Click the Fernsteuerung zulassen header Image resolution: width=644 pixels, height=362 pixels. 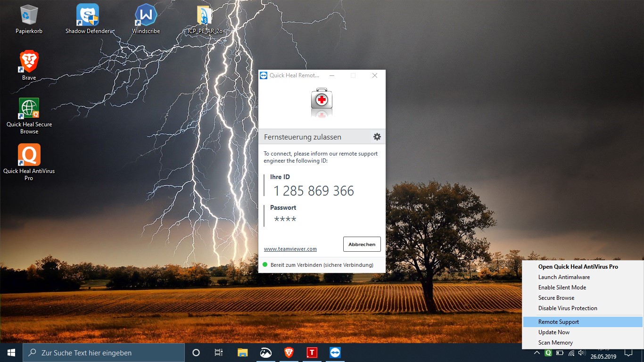click(x=303, y=137)
